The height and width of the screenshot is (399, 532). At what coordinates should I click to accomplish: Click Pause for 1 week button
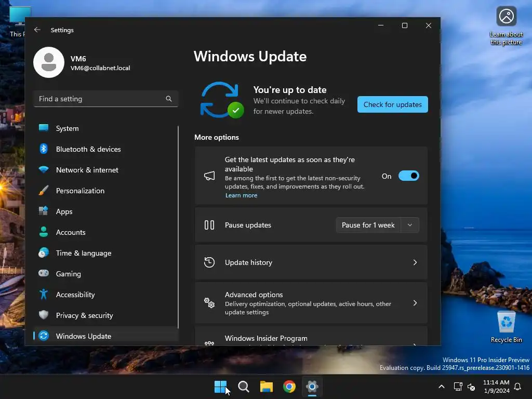[x=368, y=225]
